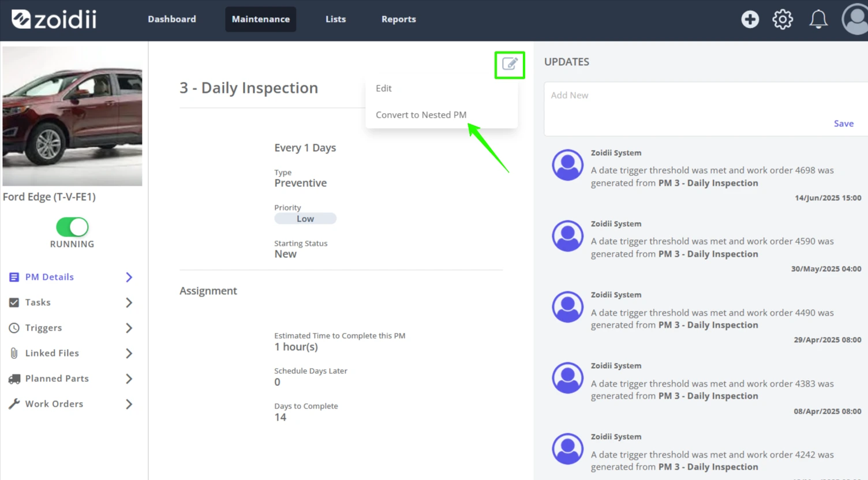Expand Triggers chevron arrow
The height and width of the screenshot is (480, 868).
(129, 328)
